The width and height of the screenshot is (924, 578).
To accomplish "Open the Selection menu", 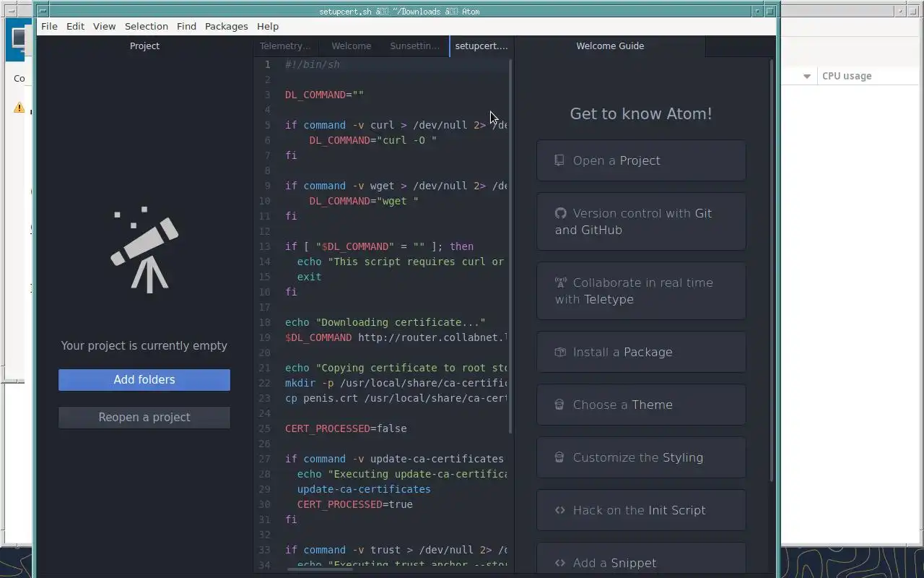I will point(147,26).
